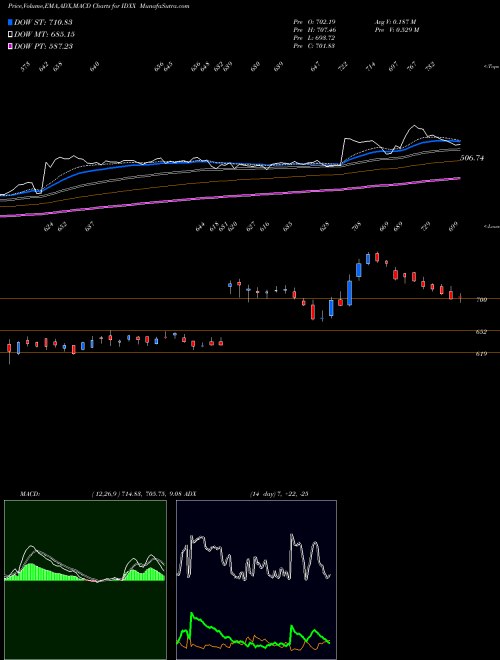The image size is (500, 660).
Task: Click the 'Pre O: 702.19' value
Action: (314, 21)
